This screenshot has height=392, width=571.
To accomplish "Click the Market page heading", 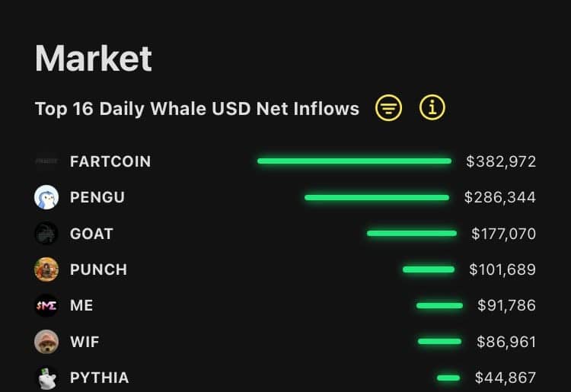I will (x=94, y=59).
